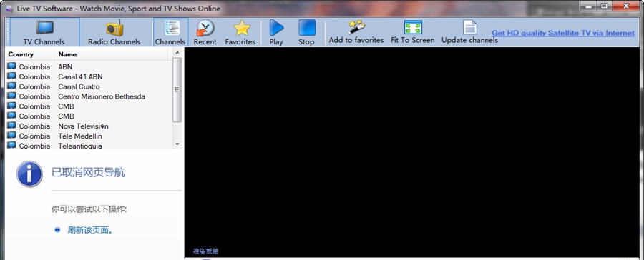Switch to Radio Channels tab

[x=114, y=32]
